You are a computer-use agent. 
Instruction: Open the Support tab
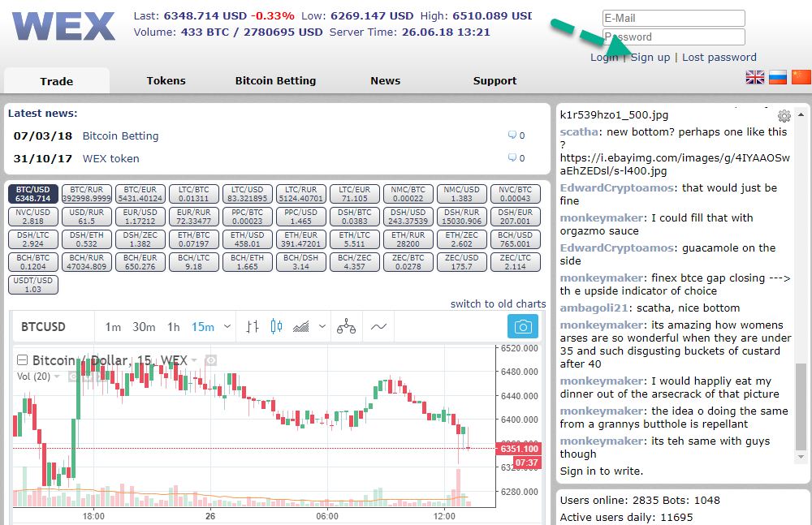pos(495,81)
